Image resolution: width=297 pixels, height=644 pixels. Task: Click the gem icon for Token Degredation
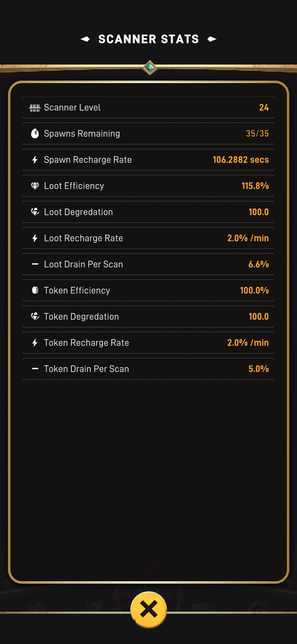(35, 316)
